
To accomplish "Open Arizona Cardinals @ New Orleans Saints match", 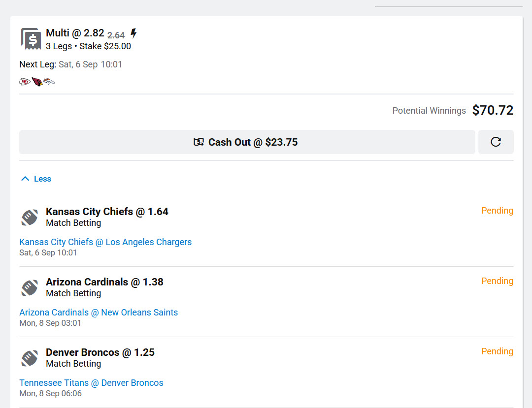I will 99,313.
